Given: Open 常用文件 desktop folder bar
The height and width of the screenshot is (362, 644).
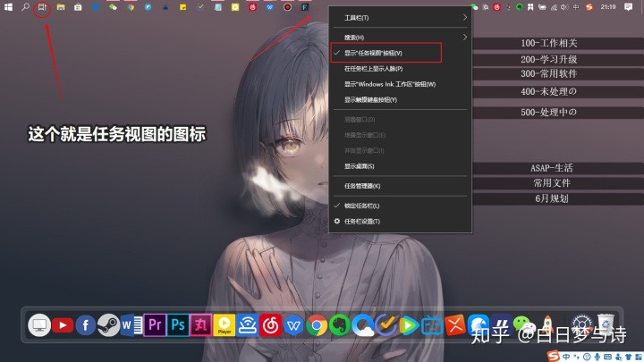Looking at the screenshot, I should 558,183.
